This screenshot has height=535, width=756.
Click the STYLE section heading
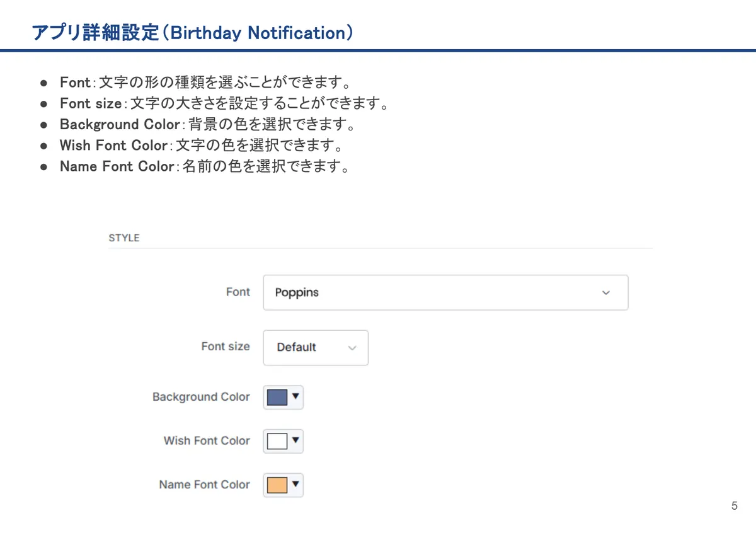click(x=124, y=238)
